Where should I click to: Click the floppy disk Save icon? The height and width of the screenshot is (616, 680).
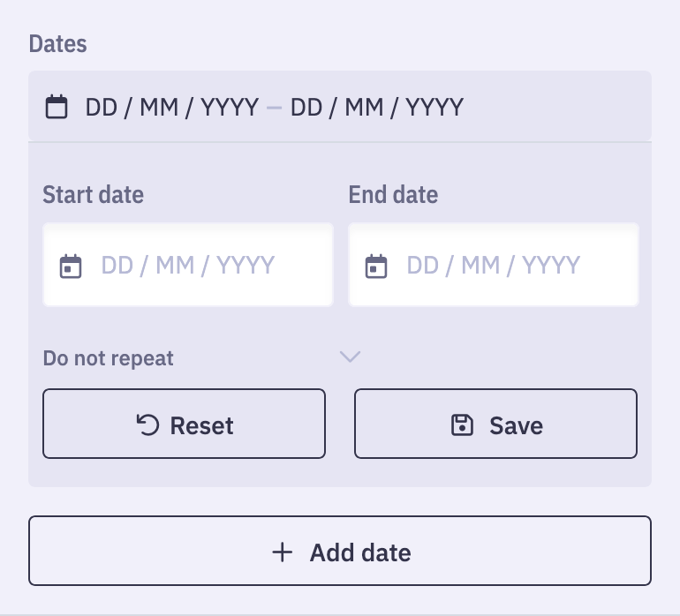point(462,424)
